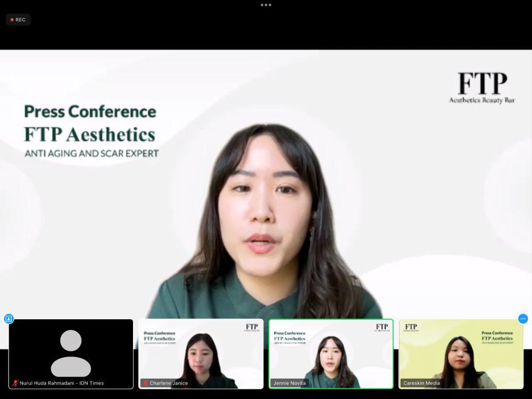Viewport: 532px width, 399px height.
Task: Select the Careskin Media video thumbnail
Action: [x=461, y=354]
